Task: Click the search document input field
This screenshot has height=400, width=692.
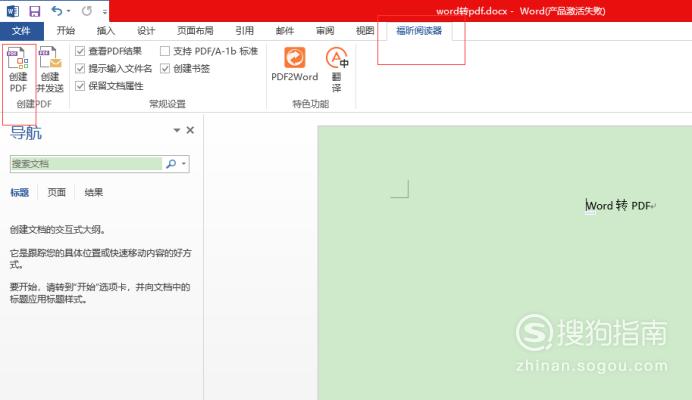Action: 86,164
